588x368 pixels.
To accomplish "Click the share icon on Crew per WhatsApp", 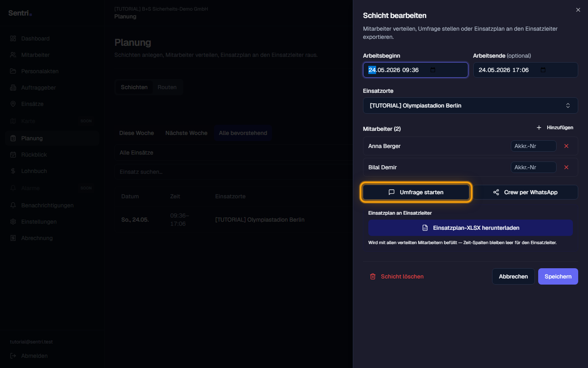I will tap(496, 192).
